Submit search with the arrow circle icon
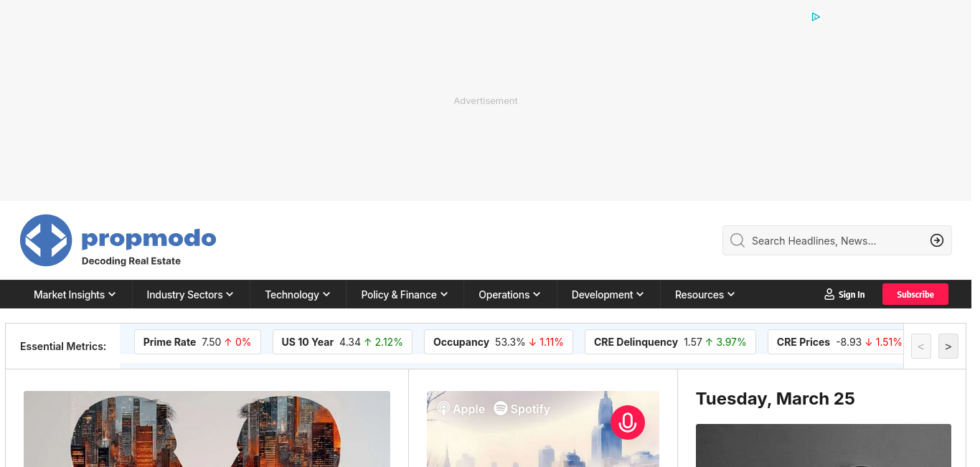Viewport: 980px width, 467px height. pyautogui.click(x=936, y=240)
